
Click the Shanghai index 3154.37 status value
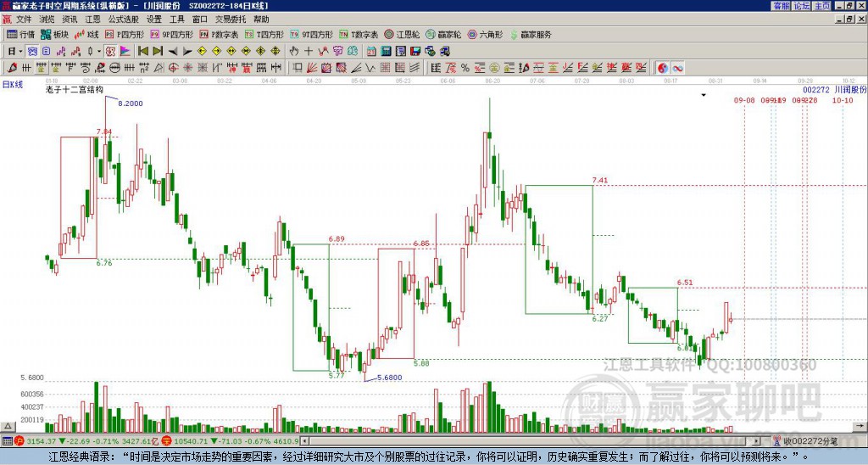click(42, 441)
